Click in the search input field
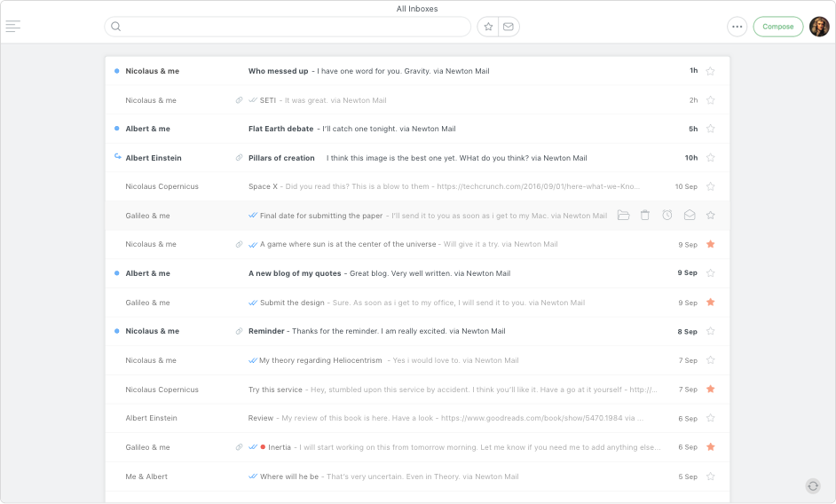The height and width of the screenshot is (504, 836). coord(293,27)
